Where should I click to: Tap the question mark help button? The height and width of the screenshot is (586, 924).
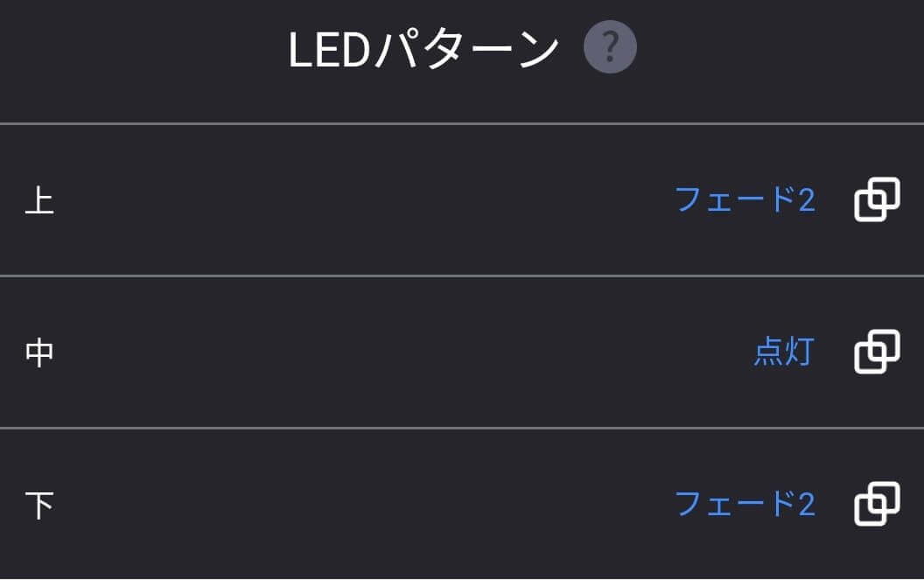tap(610, 47)
